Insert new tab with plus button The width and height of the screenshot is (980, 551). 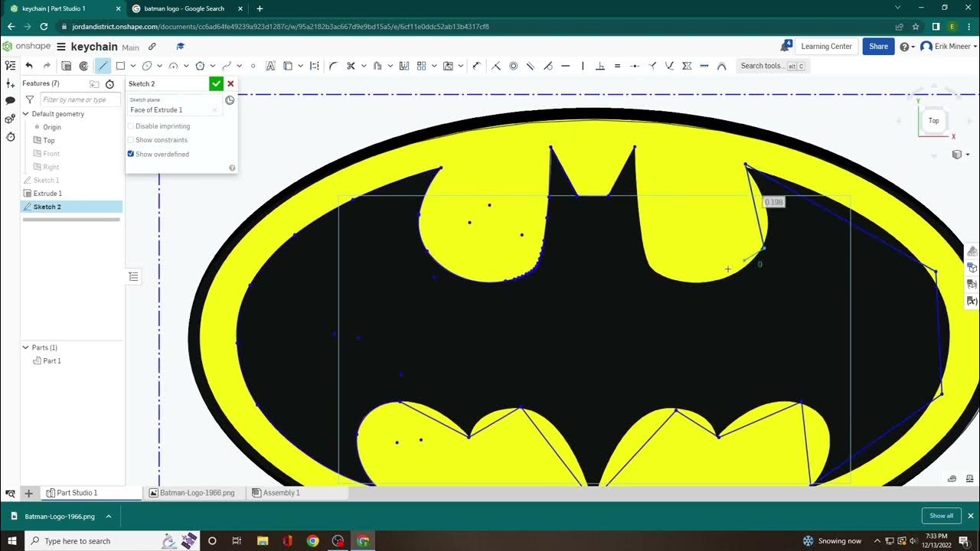coord(28,493)
